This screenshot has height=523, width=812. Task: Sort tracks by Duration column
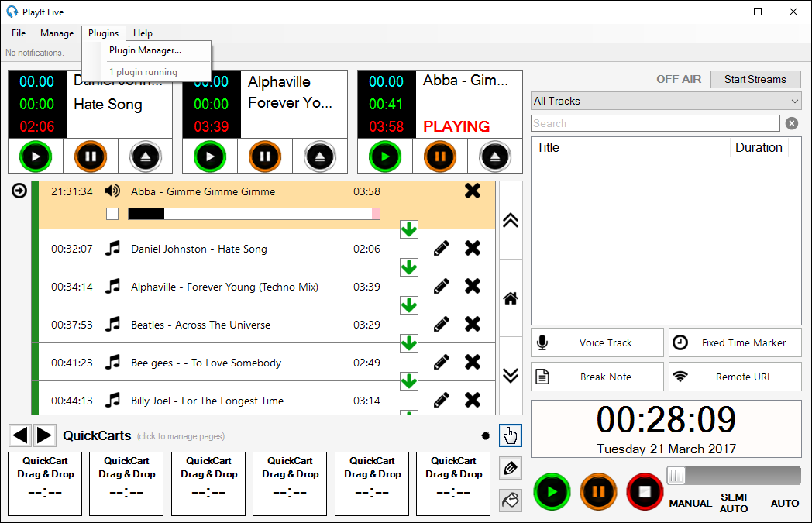click(759, 147)
